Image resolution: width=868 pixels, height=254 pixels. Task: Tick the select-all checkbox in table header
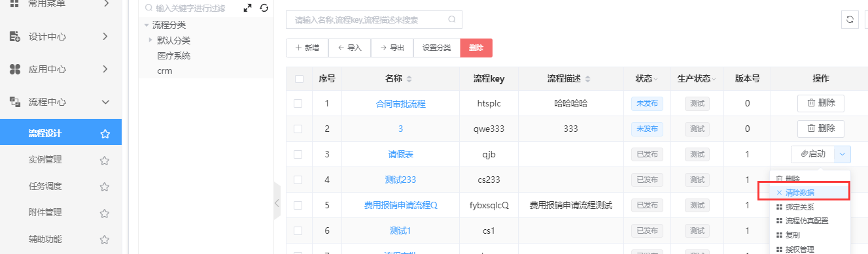[x=299, y=79]
